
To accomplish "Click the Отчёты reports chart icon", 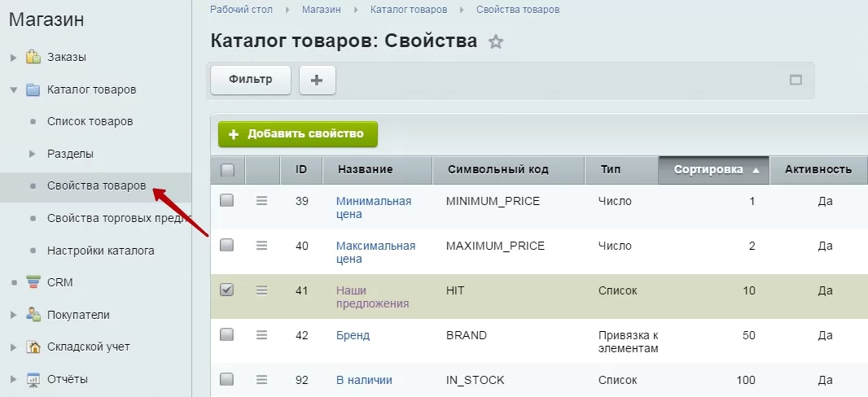I will click(x=33, y=379).
